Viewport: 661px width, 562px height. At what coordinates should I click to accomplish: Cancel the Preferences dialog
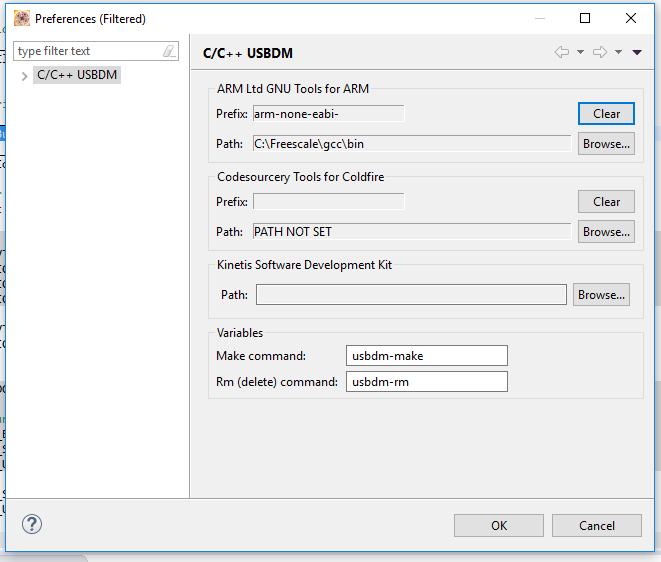pos(597,525)
